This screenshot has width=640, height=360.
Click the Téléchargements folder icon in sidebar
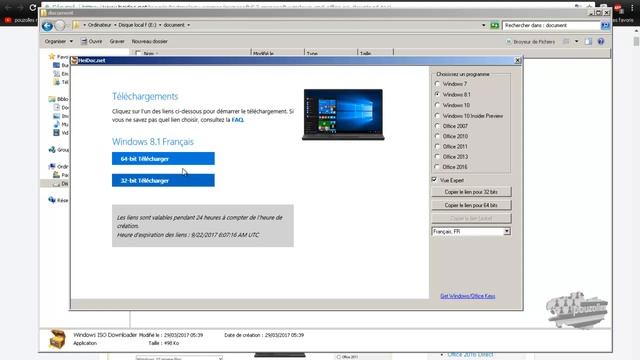pyautogui.click(x=56, y=82)
